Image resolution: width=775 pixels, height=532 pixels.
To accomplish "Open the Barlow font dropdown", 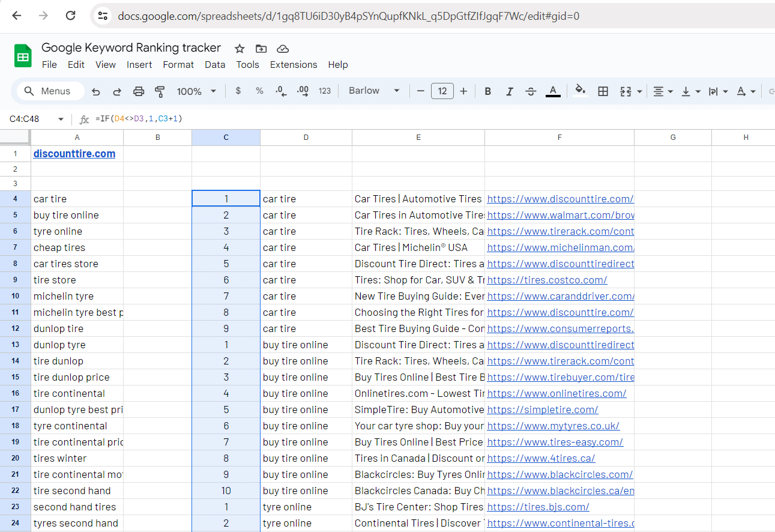I will coord(374,91).
